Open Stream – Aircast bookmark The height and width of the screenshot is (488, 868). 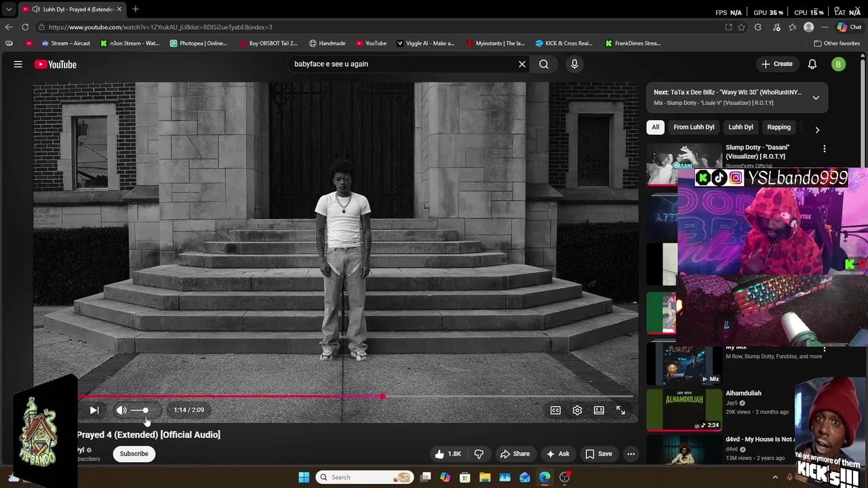[x=66, y=43]
